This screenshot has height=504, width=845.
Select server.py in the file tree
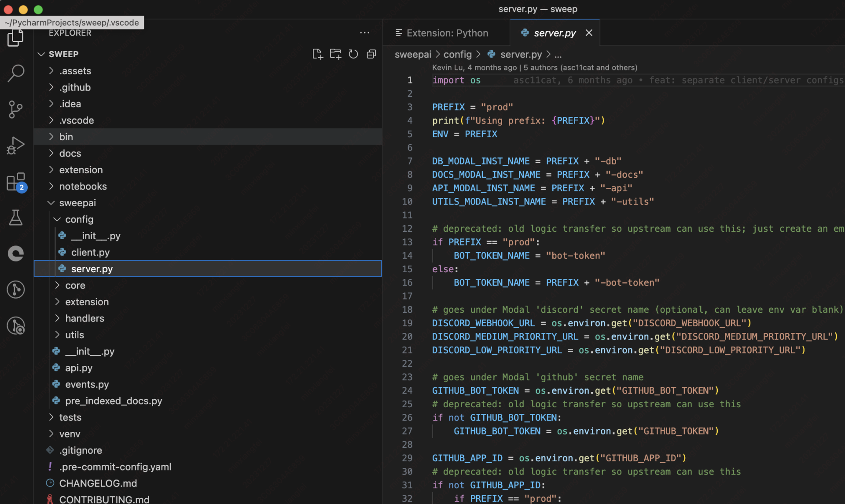(x=208, y=269)
